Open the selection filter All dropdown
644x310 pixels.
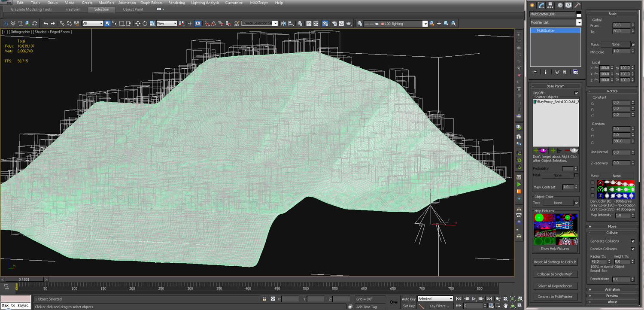[93, 24]
